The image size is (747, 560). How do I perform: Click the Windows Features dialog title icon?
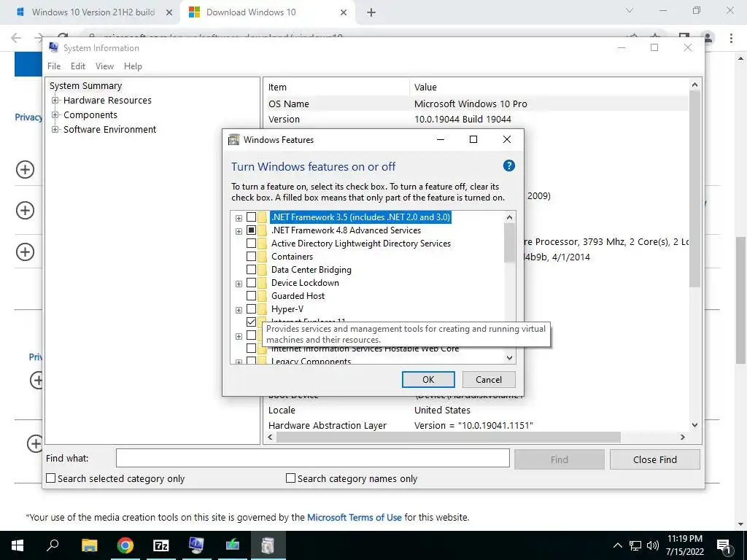point(233,139)
